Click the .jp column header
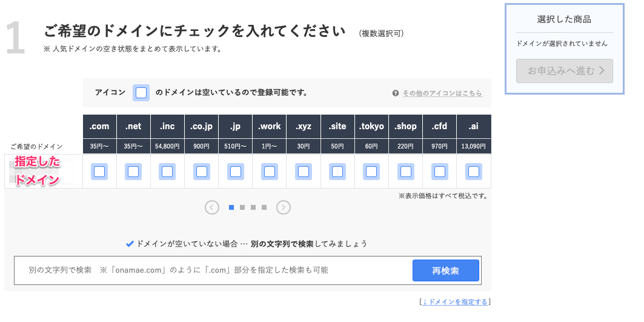 tap(235, 126)
